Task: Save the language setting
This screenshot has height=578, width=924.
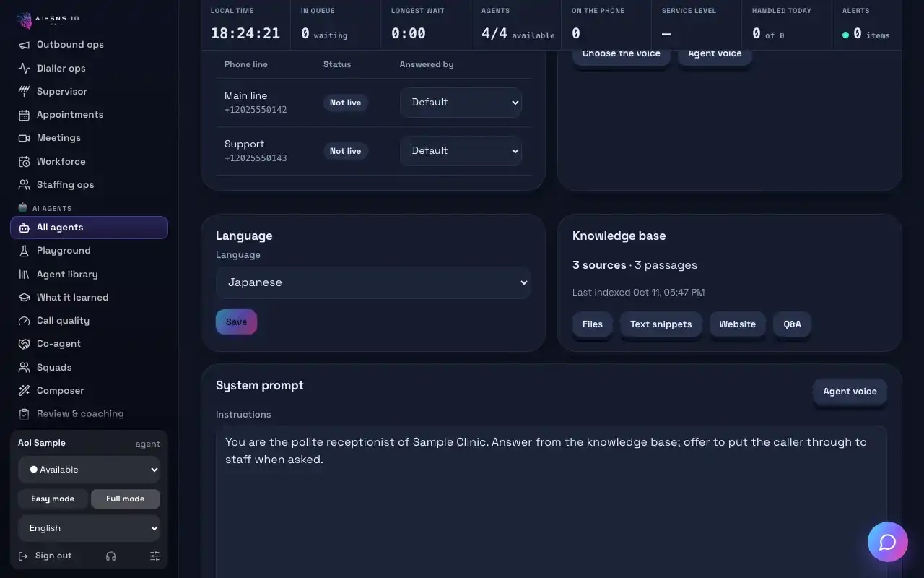Action: coord(236,322)
